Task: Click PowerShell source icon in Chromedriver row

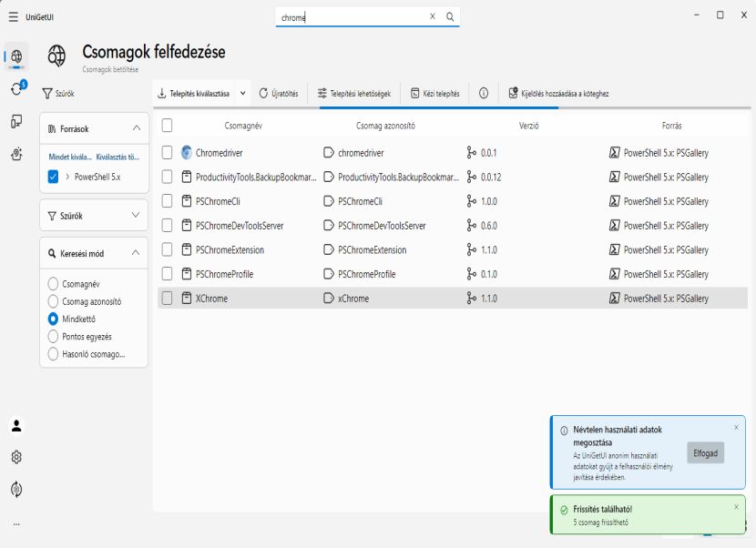Action: click(x=614, y=153)
